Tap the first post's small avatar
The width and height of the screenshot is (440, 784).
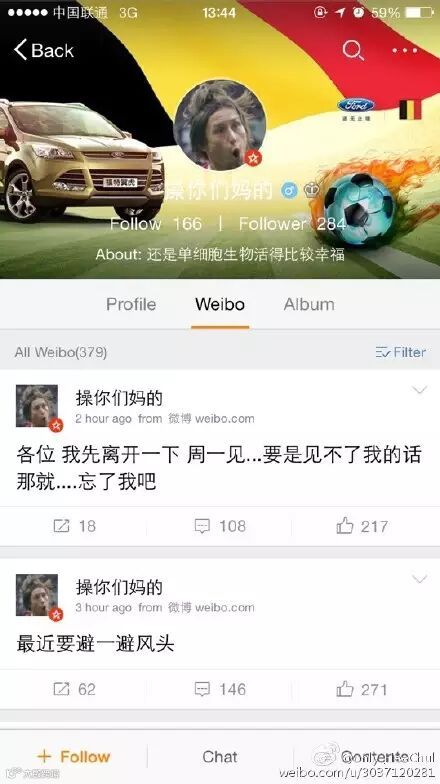pyautogui.click(x=37, y=406)
